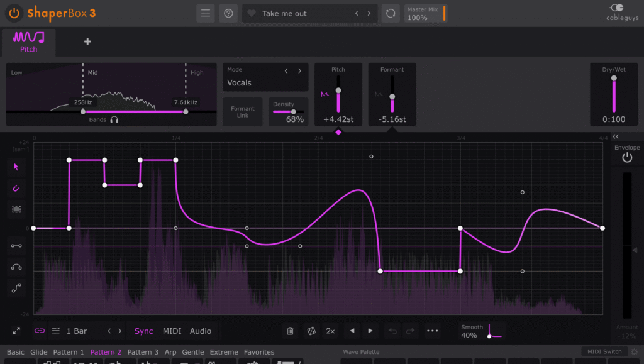This screenshot has width=644, height=364.
Task: Open the '1 Bar' length dropdown
Action: coord(77,331)
